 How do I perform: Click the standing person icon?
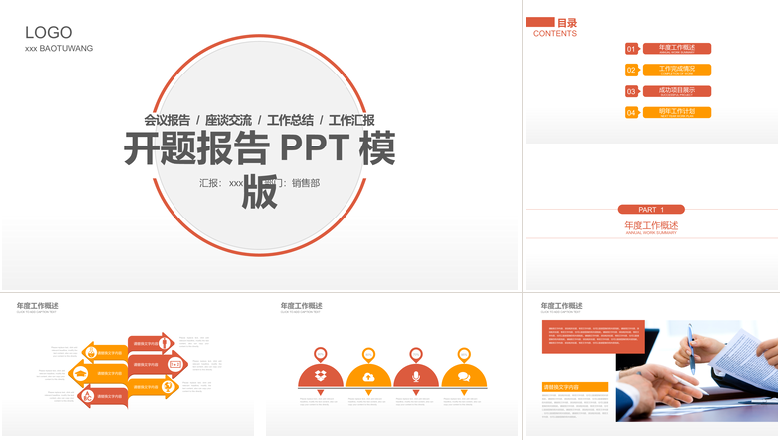click(165, 343)
